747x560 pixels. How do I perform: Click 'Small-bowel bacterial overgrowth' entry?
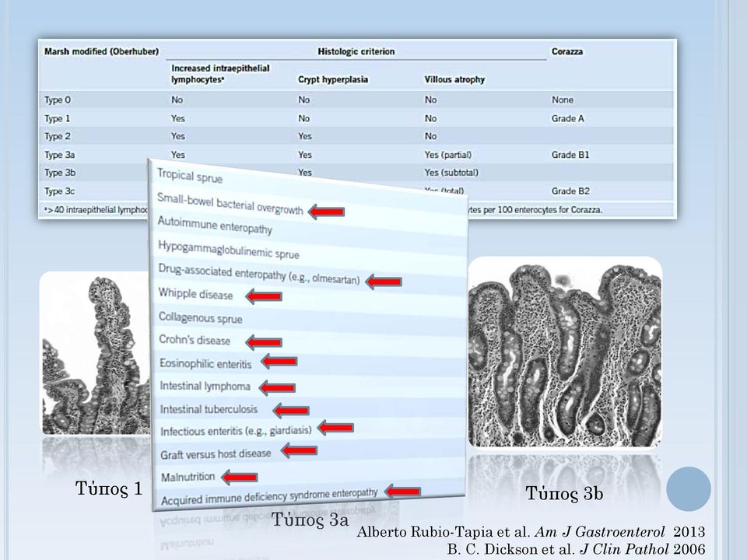click(230, 204)
